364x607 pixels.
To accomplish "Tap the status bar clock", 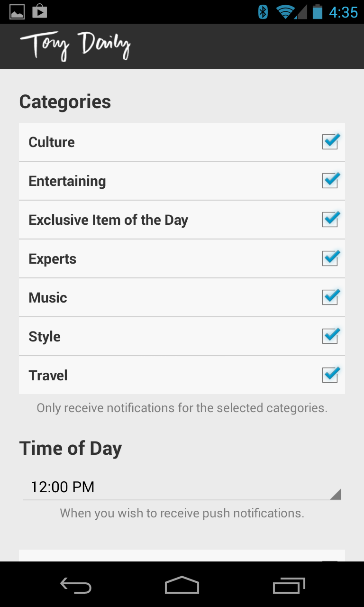I will click(x=343, y=12).
